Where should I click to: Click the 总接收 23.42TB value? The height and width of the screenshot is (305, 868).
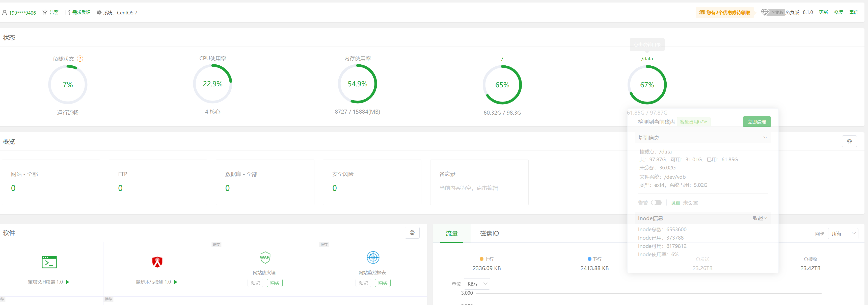810,268
